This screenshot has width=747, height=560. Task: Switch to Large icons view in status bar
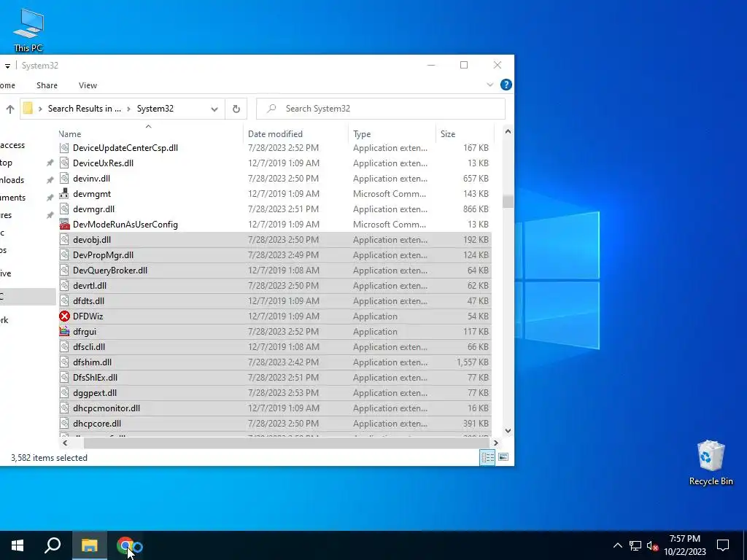(x=503, y=458)
